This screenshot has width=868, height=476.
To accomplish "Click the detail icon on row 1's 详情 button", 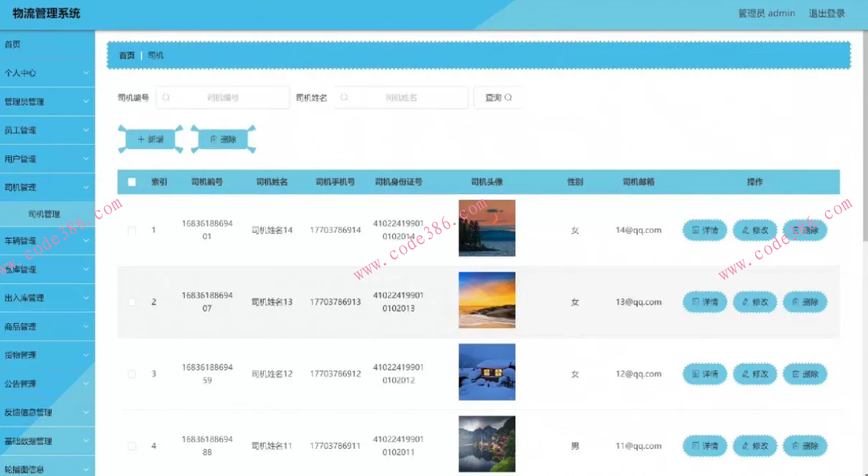I will point(695,229).
